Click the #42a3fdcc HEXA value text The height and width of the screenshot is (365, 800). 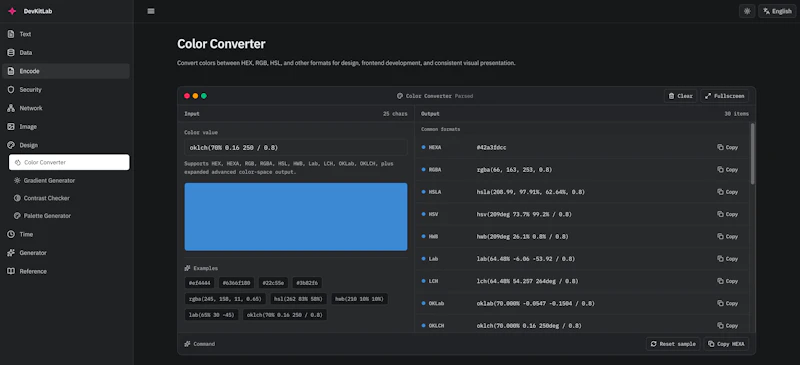pyautogui.click(x=491, y=147)
